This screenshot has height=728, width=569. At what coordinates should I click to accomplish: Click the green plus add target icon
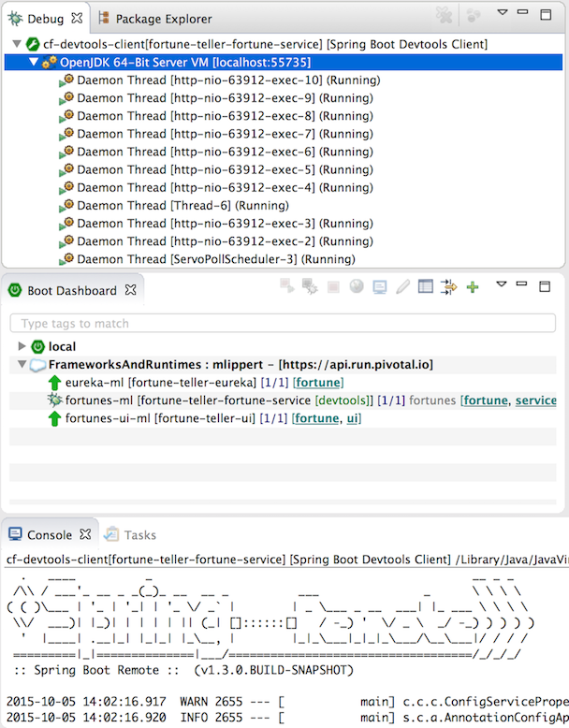click(473, 287)
